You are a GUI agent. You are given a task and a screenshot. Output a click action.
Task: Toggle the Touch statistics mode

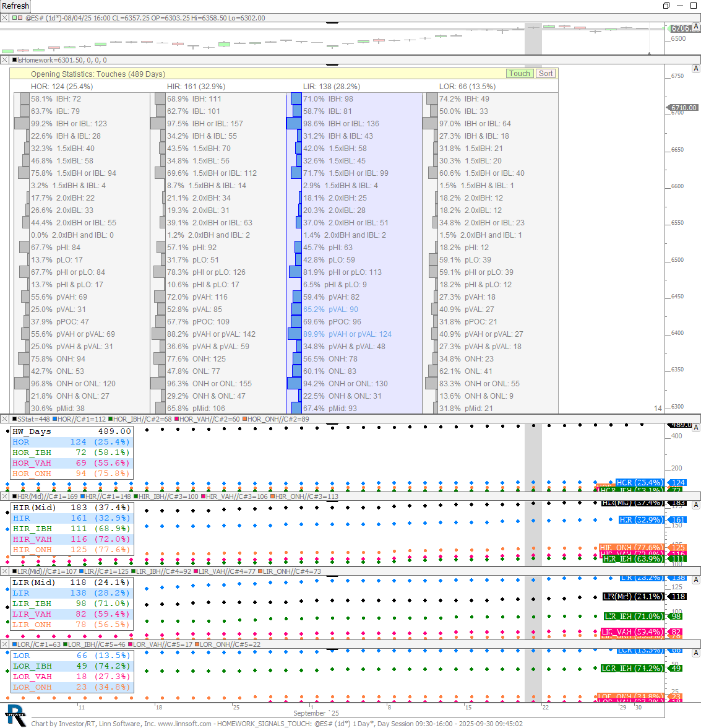pyautogui.click(x=519, y=74)
